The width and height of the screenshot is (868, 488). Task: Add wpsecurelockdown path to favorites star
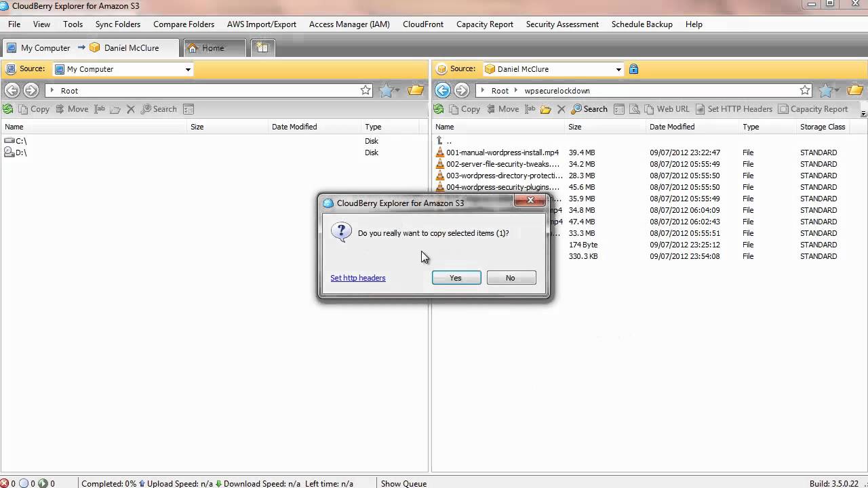[x=805, y=90]
